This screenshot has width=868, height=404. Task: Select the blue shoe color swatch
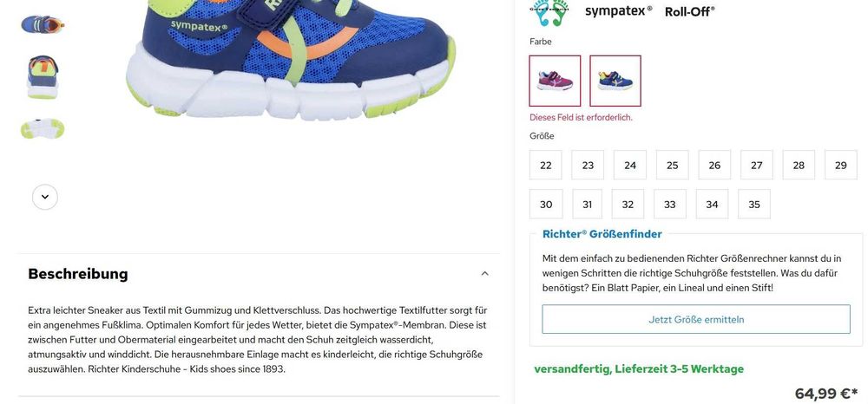tap(615, 81)
